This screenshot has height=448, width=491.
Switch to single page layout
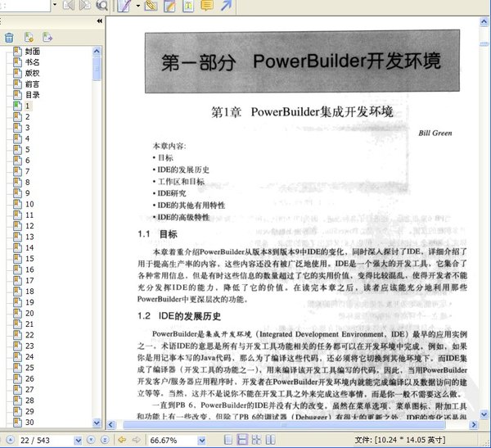228,440
